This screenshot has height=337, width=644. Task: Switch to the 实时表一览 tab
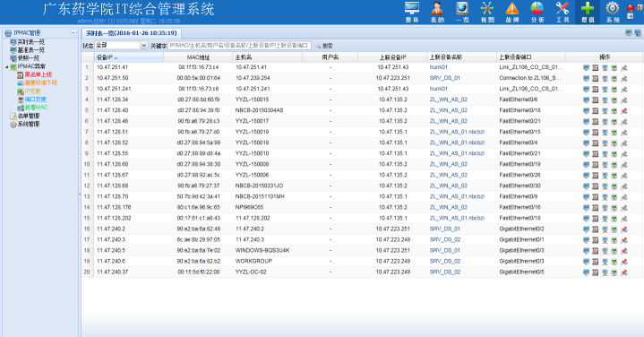click(132, 33)
